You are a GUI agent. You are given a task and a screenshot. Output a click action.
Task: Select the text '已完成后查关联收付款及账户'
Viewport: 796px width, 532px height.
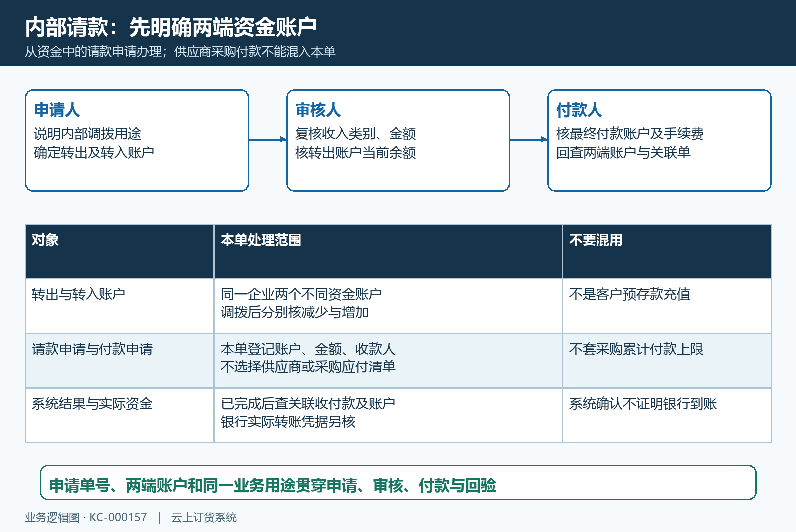(x=308, y=404)
